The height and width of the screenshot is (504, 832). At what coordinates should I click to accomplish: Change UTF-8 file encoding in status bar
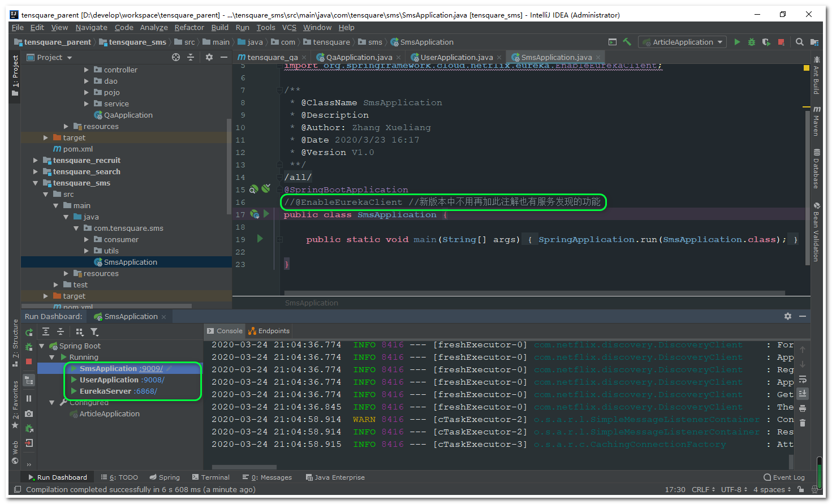(734, 489)
